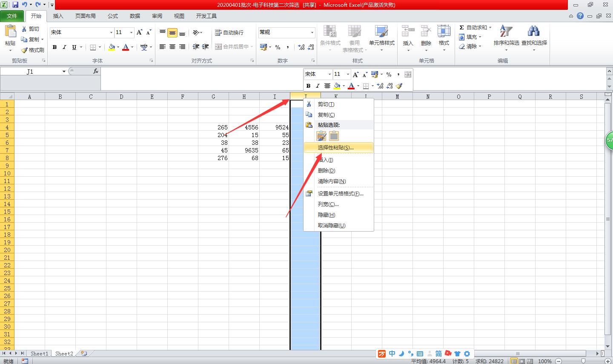613x364 pixels.
Task: Open the ribbon font name dropdown (宋体)
Action: pyautogui.click(x=112, y=32)
